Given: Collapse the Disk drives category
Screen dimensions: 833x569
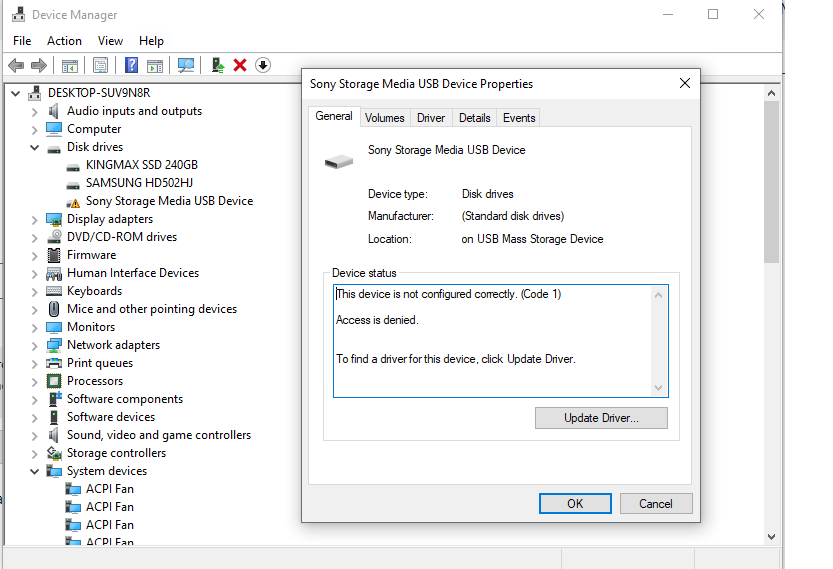Looking at the screenshot, I should click(x=35, y=147).
